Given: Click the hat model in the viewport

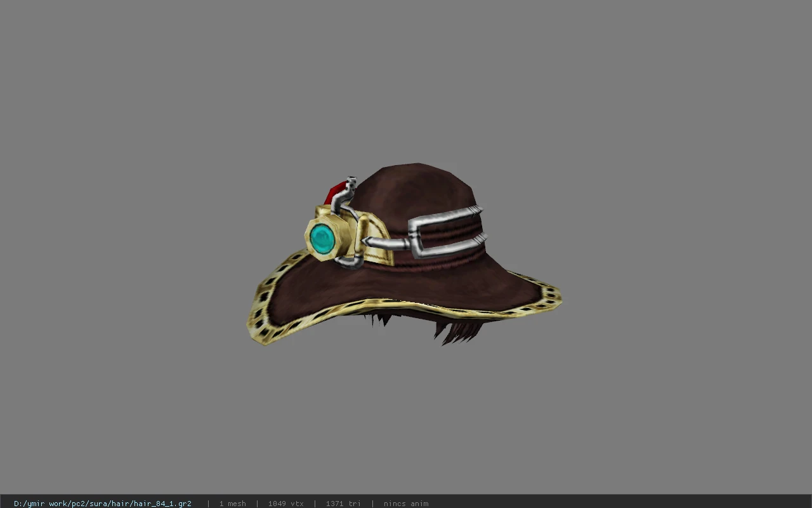Looking at the screenshot, I should tap(404, 254).
